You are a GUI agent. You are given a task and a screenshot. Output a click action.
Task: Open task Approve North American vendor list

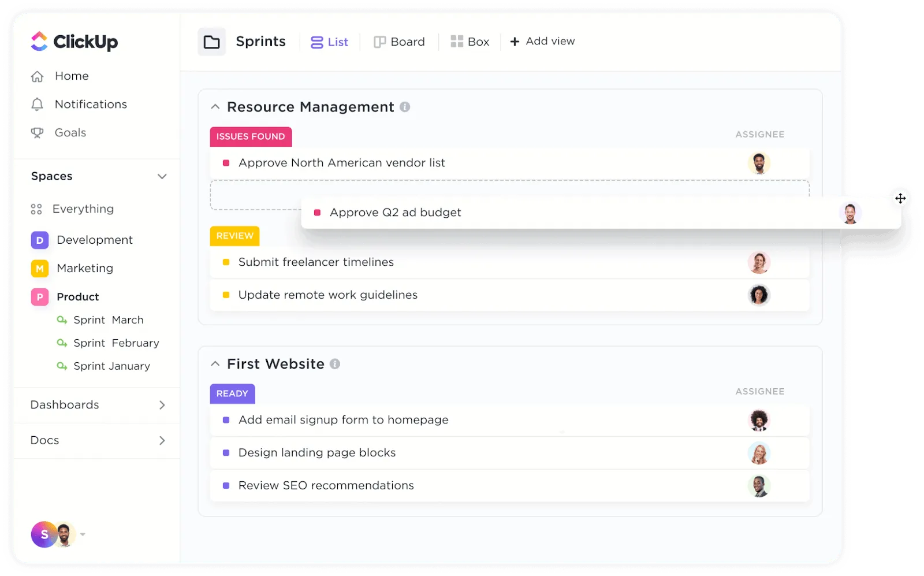pyautogui.click(x=342, y=163)
